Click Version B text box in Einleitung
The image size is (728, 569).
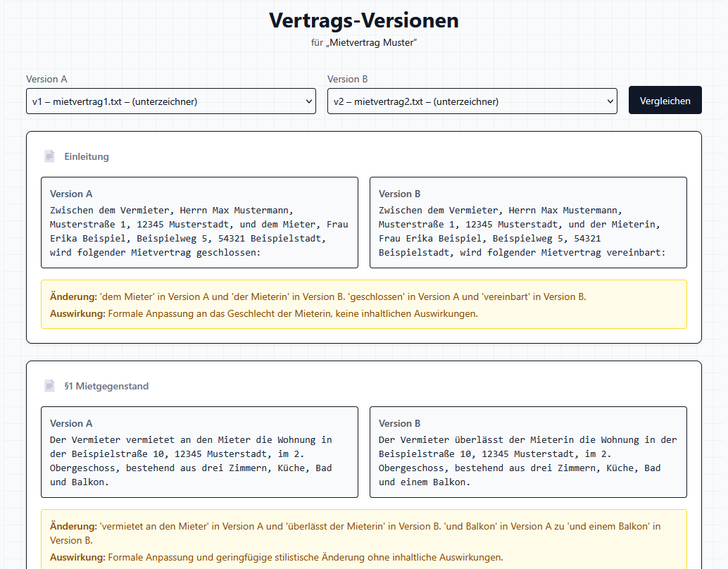528,223
